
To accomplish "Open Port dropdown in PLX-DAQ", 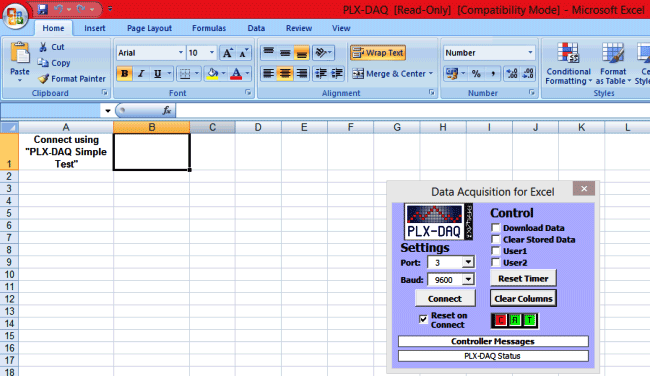I will coord(468,262).
